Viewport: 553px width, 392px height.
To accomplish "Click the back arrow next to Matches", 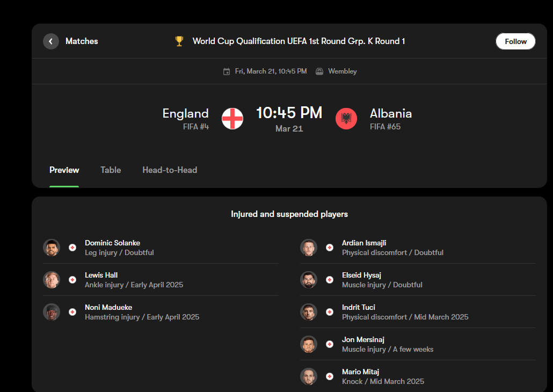I will pos(51,41).
